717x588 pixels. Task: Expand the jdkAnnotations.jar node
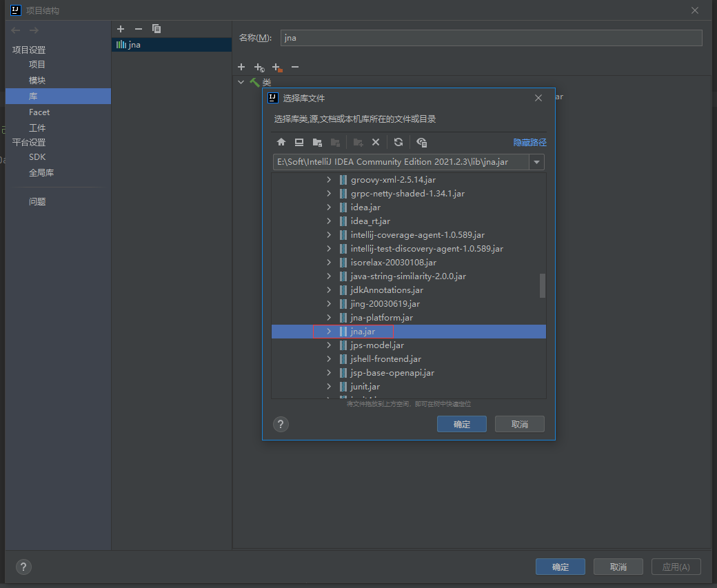329,290
